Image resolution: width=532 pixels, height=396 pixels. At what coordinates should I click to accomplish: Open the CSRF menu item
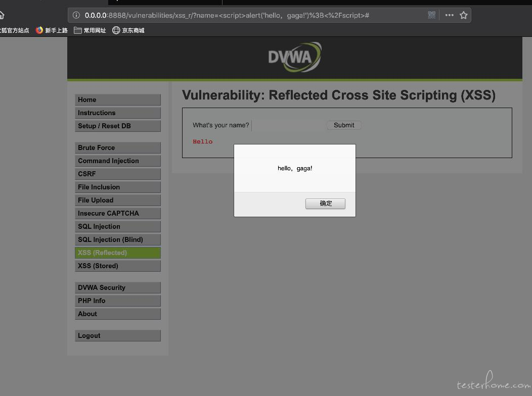[x=118, y=174]
